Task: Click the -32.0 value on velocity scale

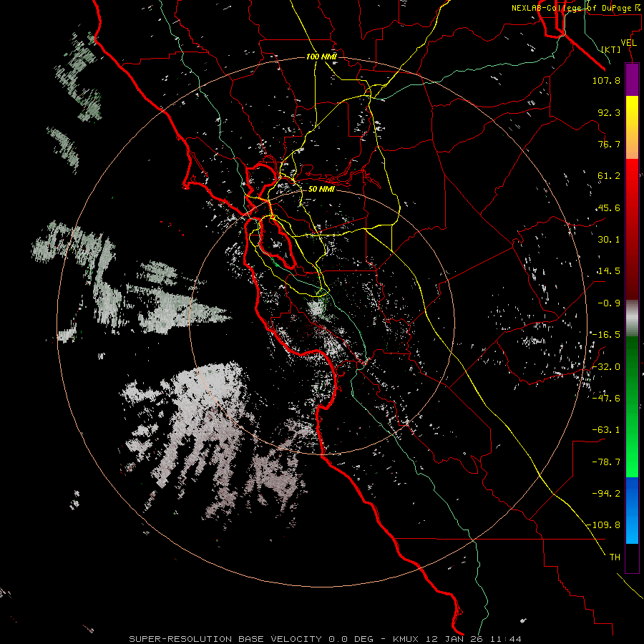Action: 606,367
